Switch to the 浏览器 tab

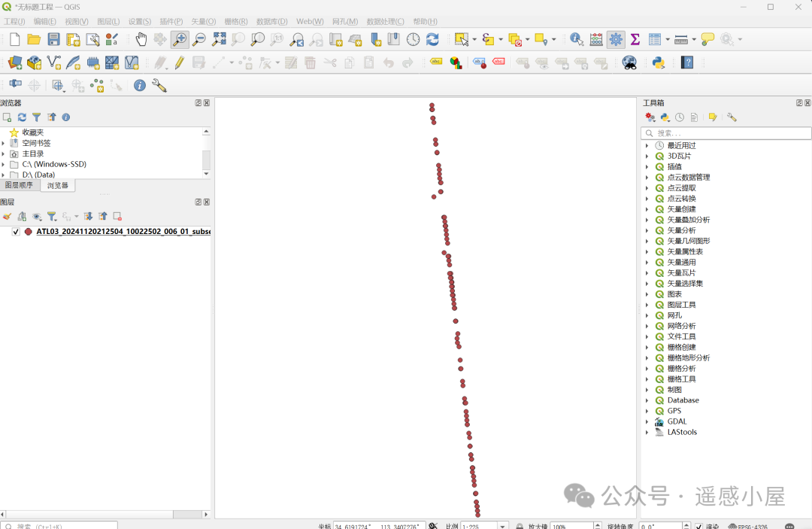(57, 185)
